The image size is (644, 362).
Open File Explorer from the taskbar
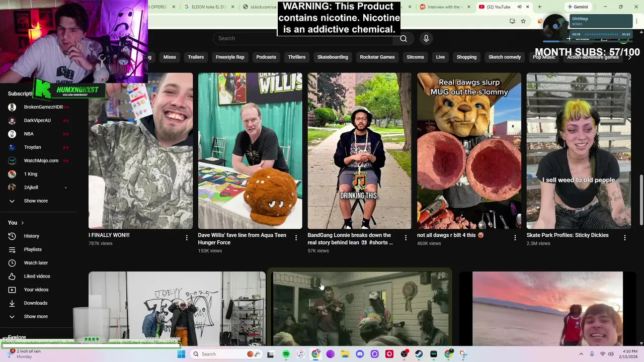(x=345, y=354)
